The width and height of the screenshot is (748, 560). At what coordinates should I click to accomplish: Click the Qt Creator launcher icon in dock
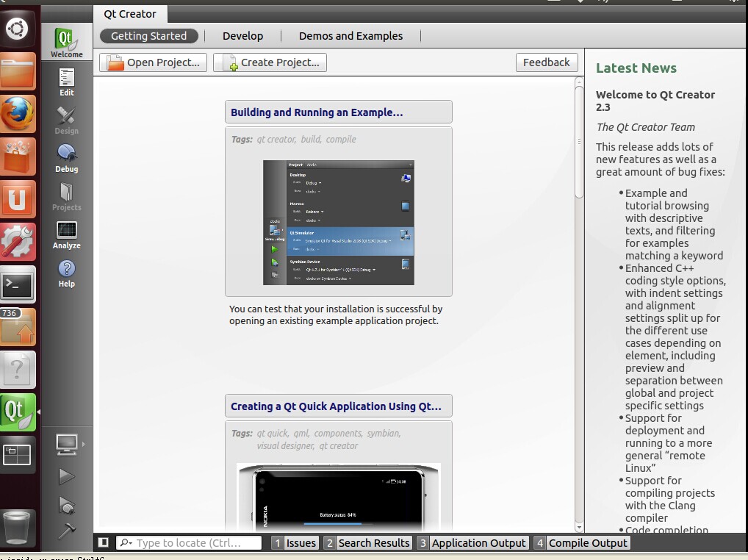point(18,412)
